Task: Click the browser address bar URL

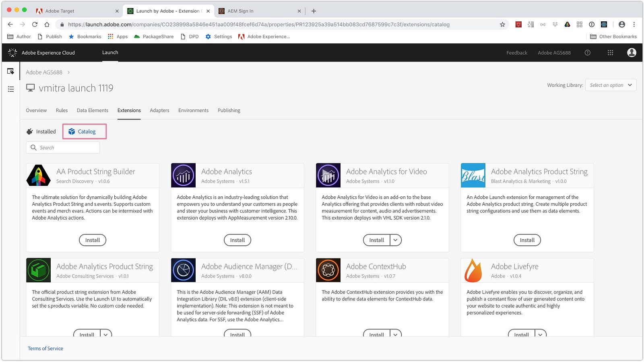Action: click(x=259, y=25)
